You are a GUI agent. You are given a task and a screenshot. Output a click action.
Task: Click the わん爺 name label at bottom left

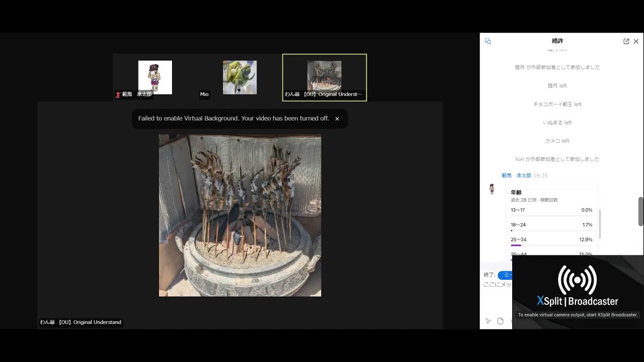pyautogui.click(x=80, y=322)
